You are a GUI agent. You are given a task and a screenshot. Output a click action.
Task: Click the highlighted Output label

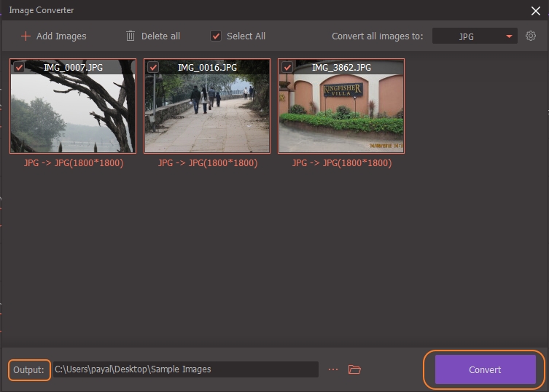click(x=29, y=369)
